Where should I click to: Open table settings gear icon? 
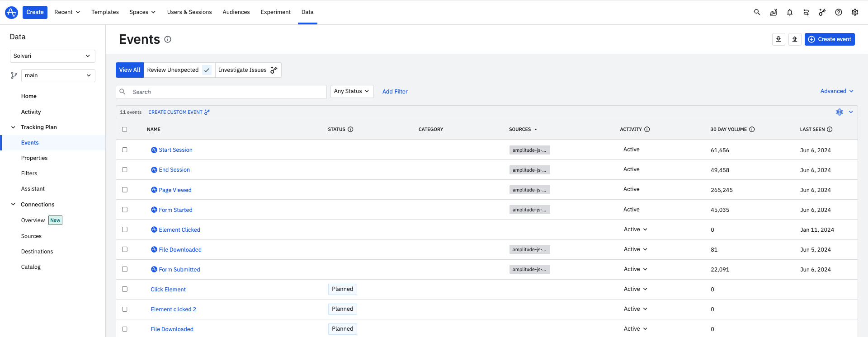pyautogui.click(x=840, y=112)
